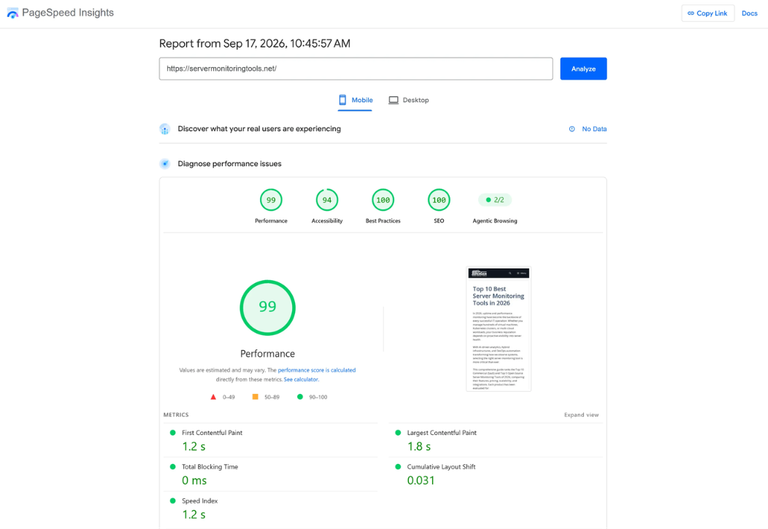The height and width of the screenshot is (529, 768).
Task: Click the Accessibility label under the gauge
Action: tap(327, 221)
